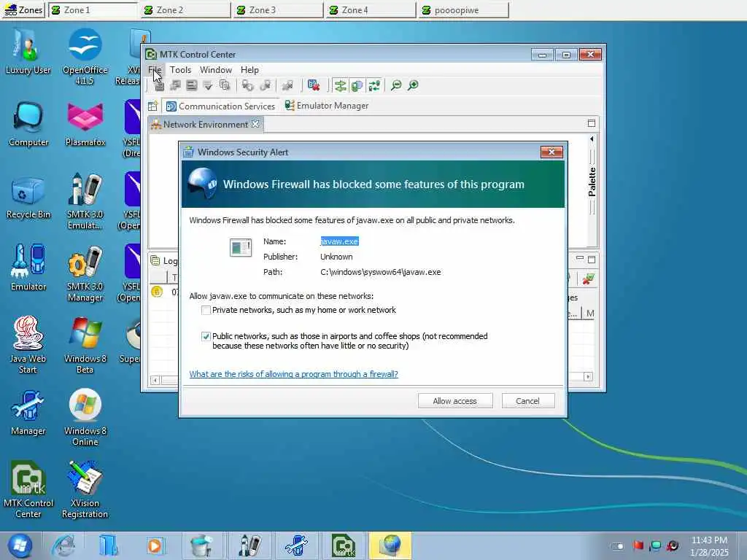Select the Network Environment tab
Viewport: 747px width, 560px height.
[205, 124]
